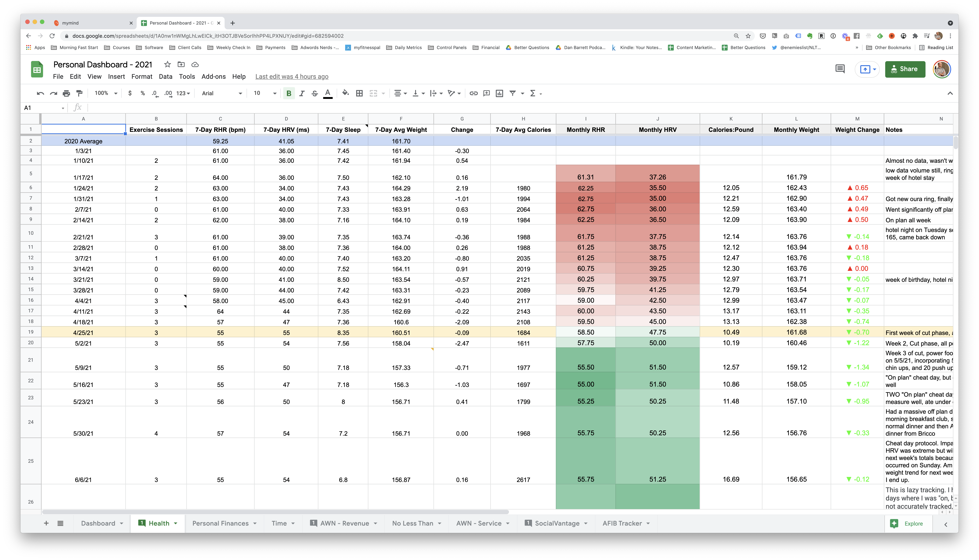Insert chart via toolbar icon
The height and width of the screenshot is (560, 979).
[499, 93]
